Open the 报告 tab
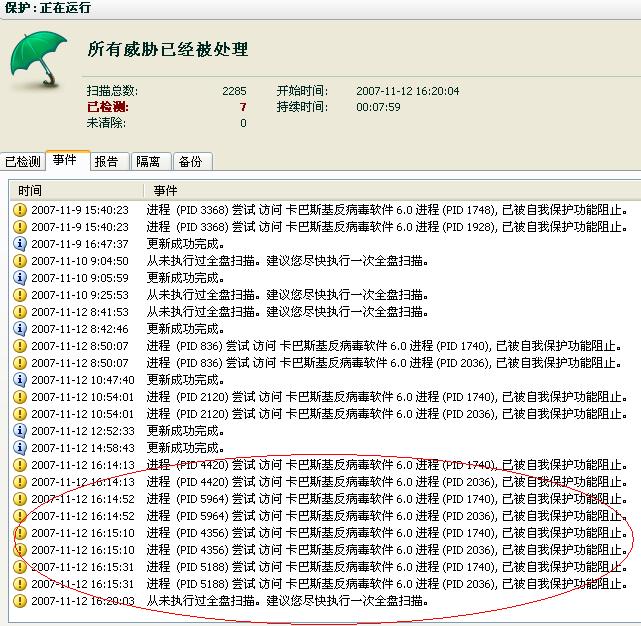641x626 pixels. click(110, 162)
